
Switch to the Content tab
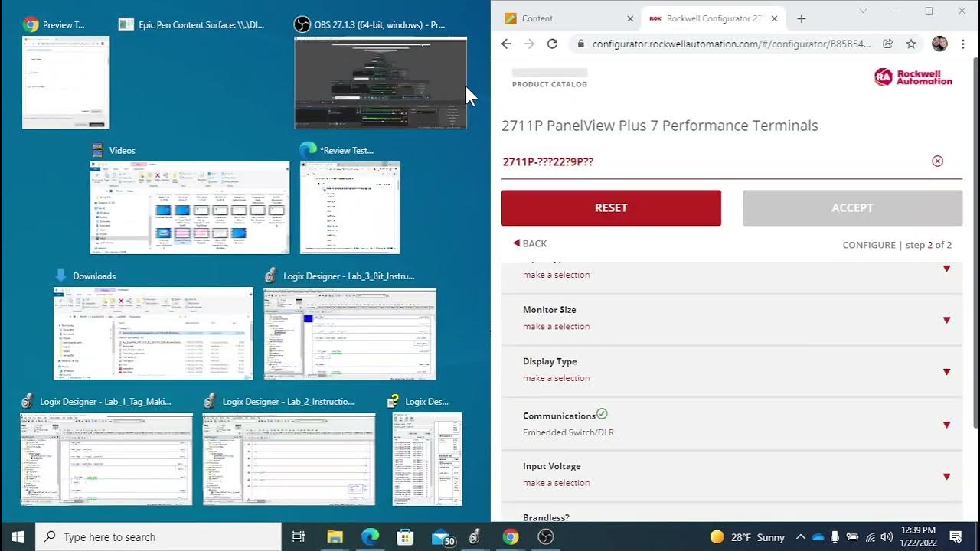pyautogui.click(x=568, y=18)
